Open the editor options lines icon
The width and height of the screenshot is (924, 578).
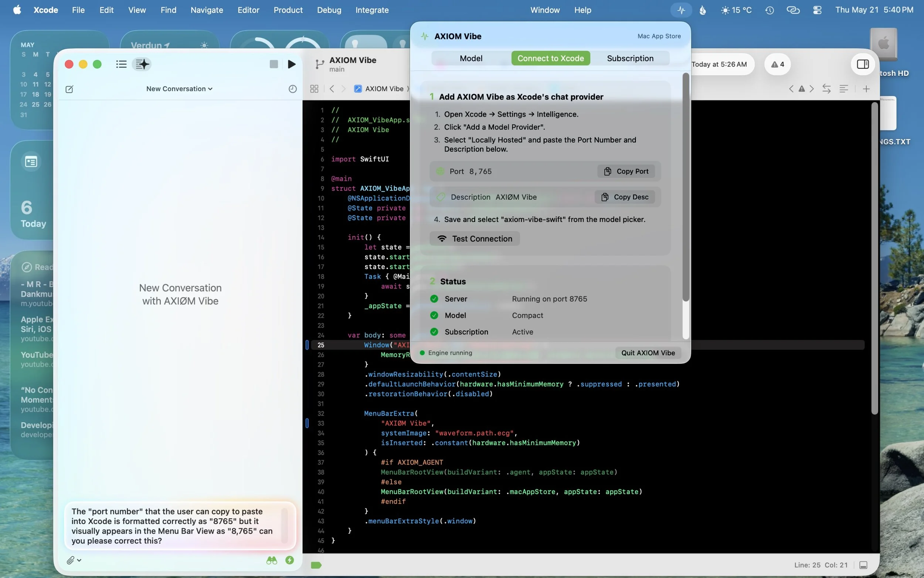(843, 89)
